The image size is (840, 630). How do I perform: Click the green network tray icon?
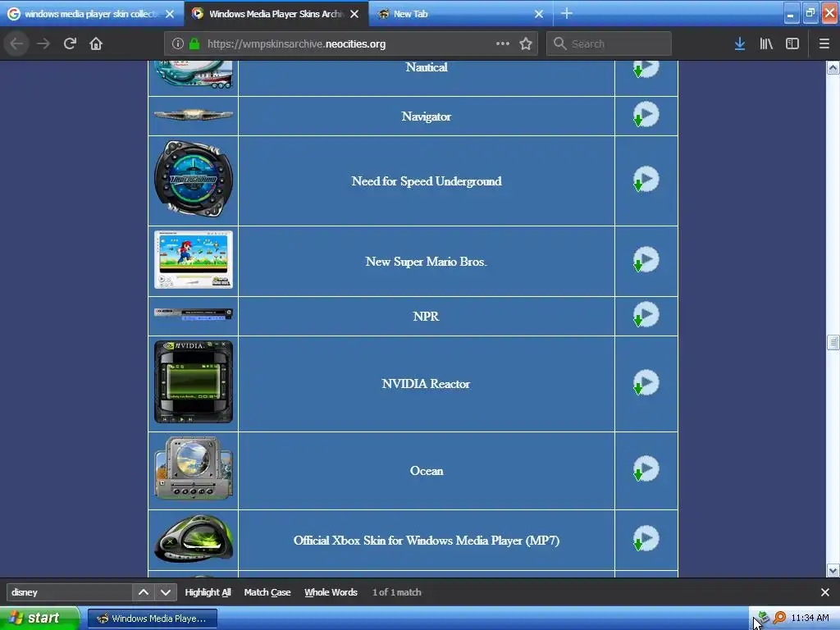(763, 618)
